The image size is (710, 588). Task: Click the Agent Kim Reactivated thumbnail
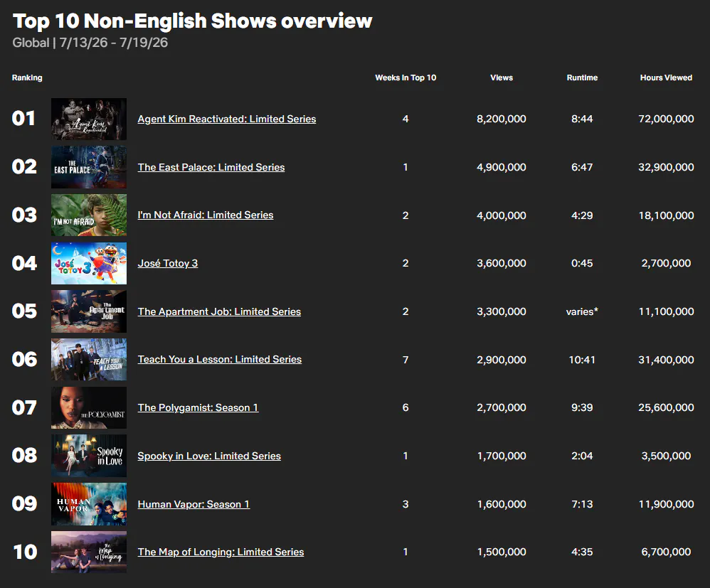[x=89, y=119]
